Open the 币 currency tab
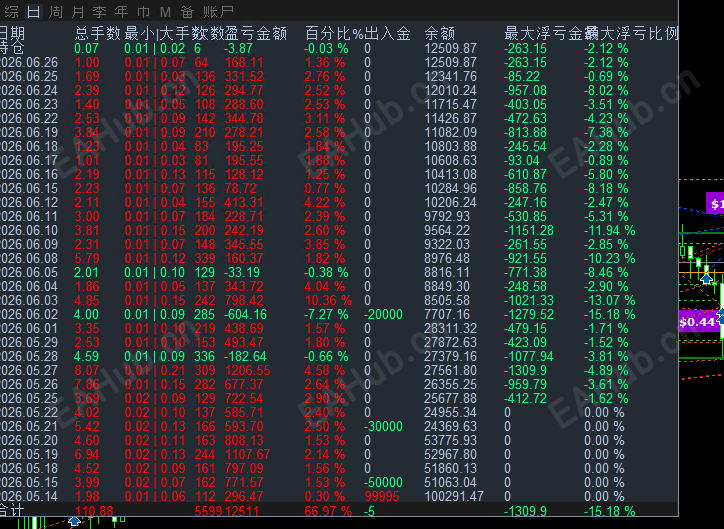Image resolution: width=724 pixels, height=529 pixels. click(143, 12)
